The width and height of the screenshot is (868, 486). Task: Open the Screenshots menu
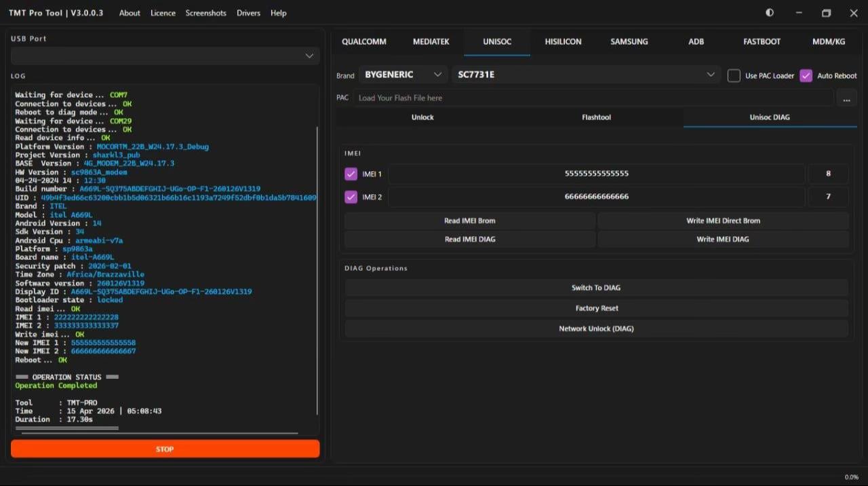coord(206,13)
